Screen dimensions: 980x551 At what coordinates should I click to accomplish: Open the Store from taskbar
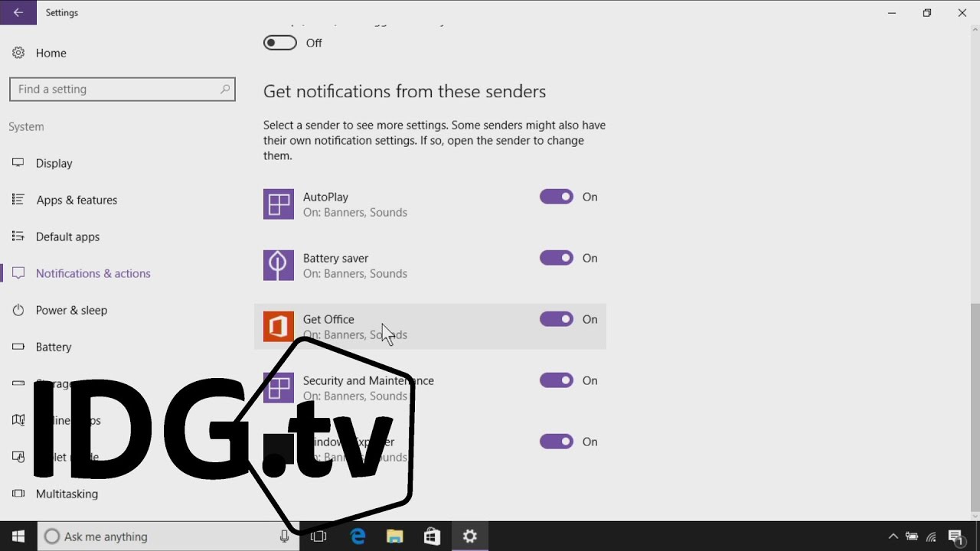[x=432, y=536]
